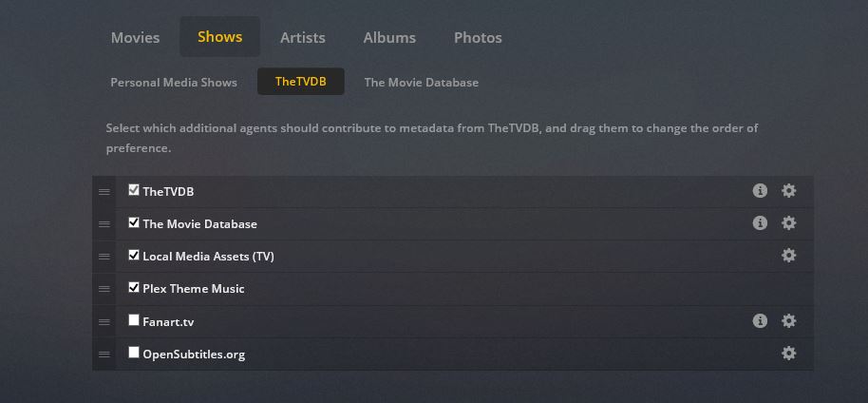Select The Movie Database sub-tab
This screenshot has width=868, height=403.
[x=422, y=82]
